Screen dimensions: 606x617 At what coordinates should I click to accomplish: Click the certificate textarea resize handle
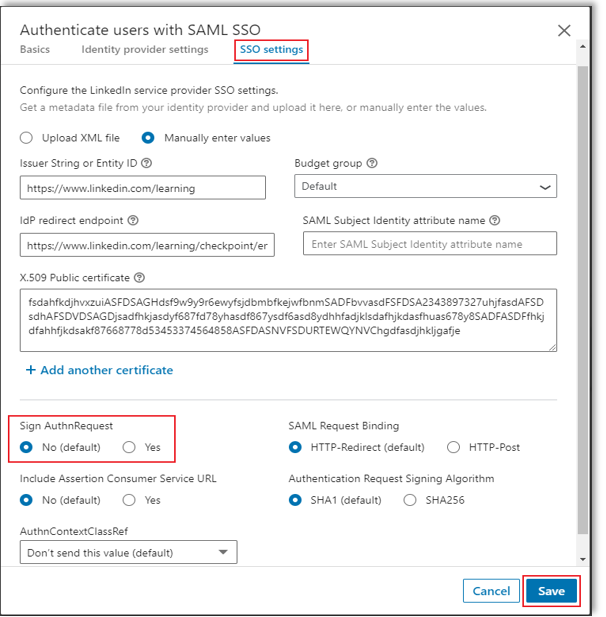click(x=552, y=347)
